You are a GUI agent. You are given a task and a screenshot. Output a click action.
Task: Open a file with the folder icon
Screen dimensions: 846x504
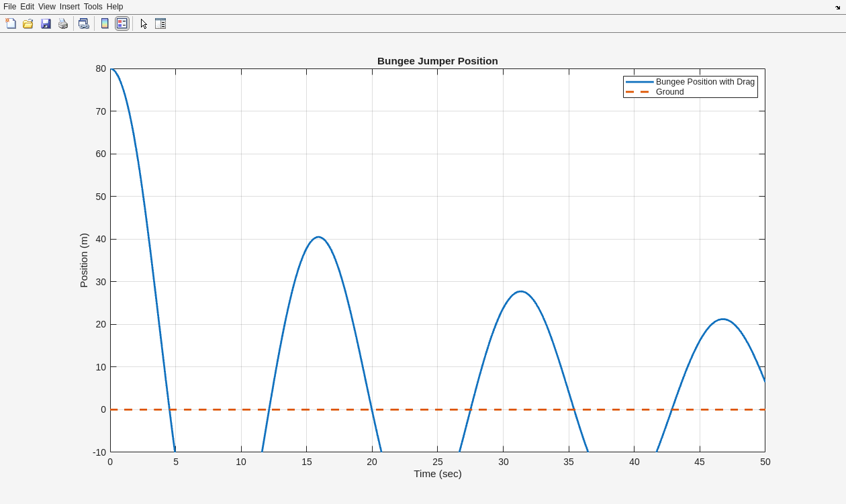28,23
